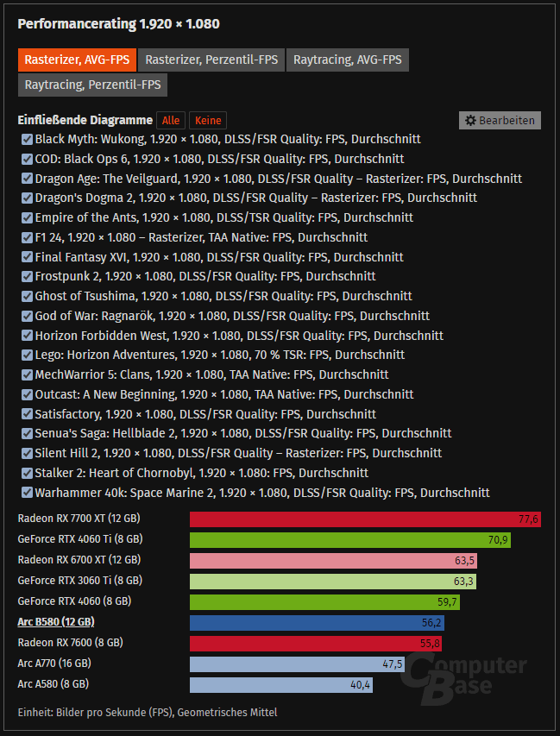Uncheck Outcast: A New Beginning checkbox

tap(27, 394)
